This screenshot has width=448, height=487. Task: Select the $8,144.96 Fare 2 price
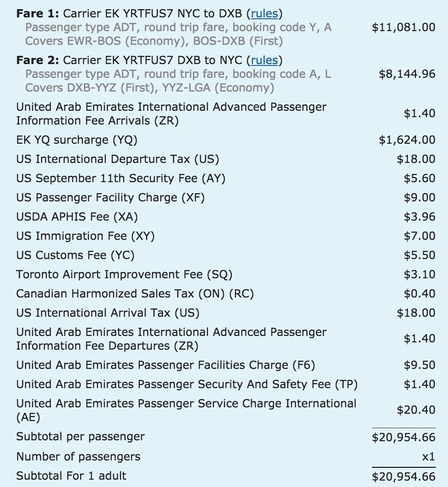coord(407,74)
